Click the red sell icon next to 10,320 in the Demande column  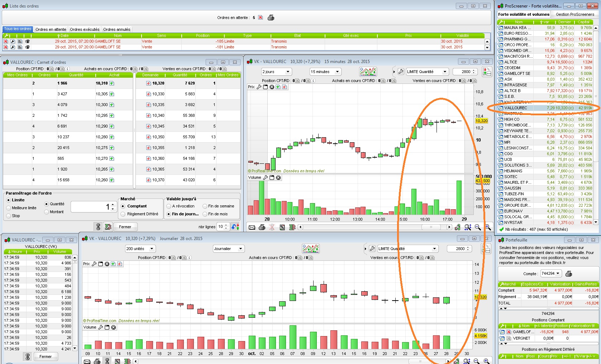click(x=148, y=83)
